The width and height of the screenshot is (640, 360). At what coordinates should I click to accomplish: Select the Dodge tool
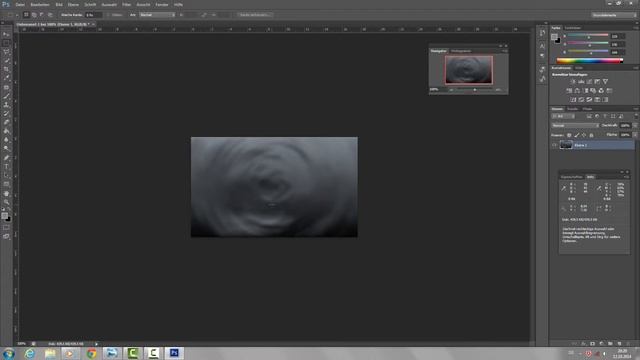6,149
